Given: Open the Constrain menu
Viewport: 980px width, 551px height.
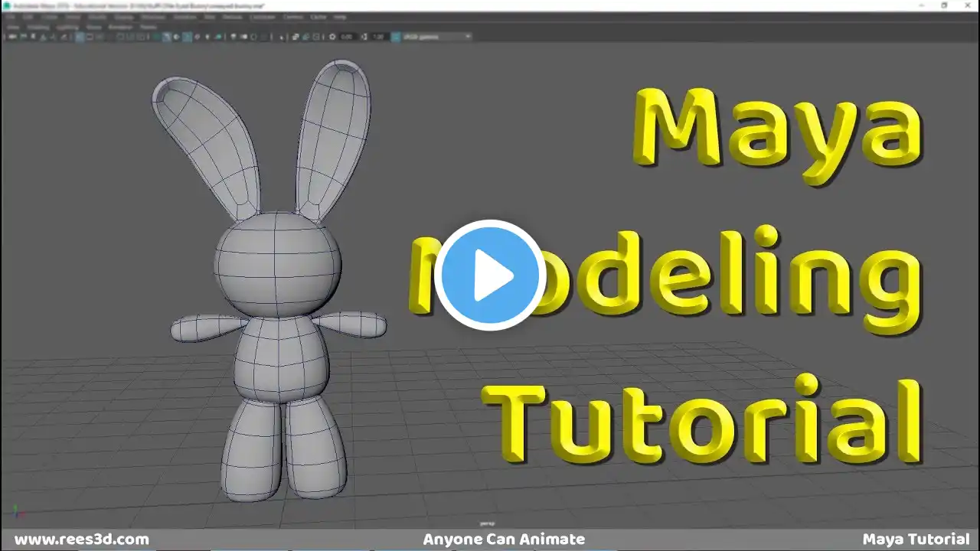Looking at the screenshot, I should [x=263, y=16].
